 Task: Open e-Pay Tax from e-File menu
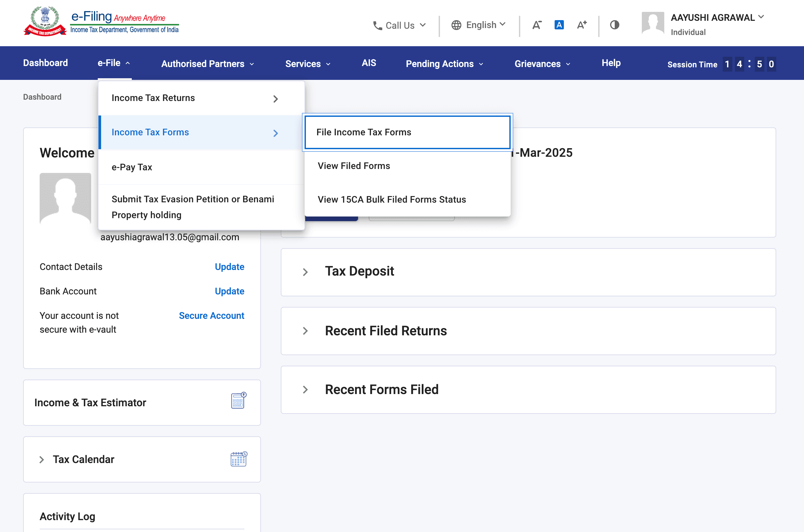[x=132, y=167]
